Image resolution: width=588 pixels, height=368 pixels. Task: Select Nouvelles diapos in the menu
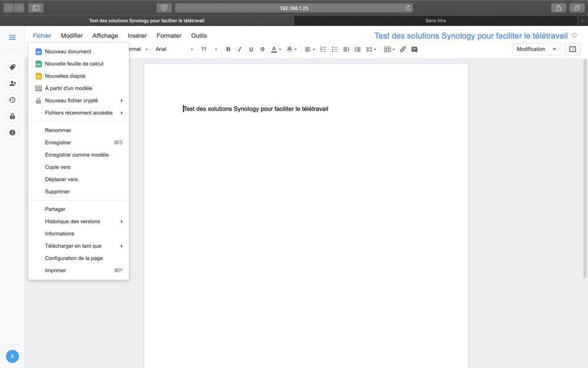click(78, 76)
